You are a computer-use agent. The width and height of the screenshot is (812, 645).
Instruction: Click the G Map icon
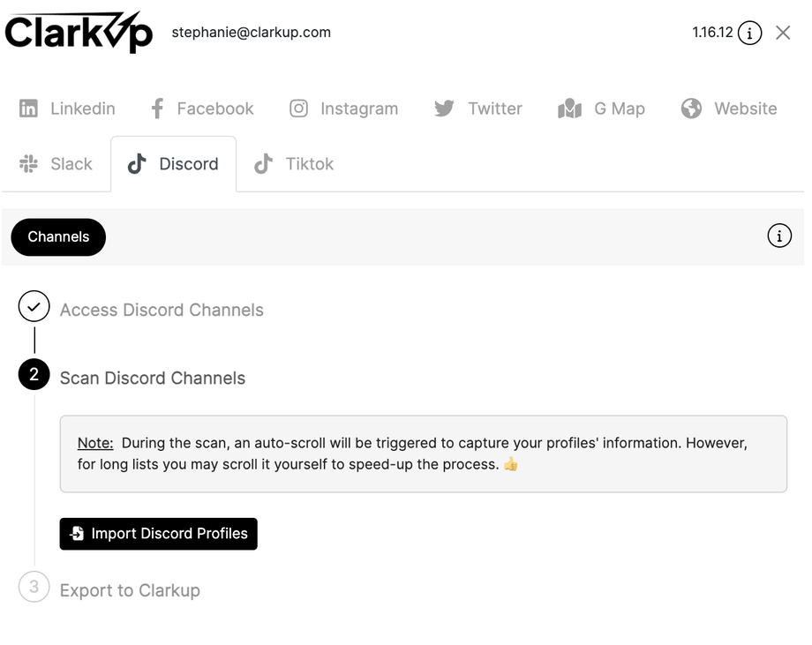[569, 109]
